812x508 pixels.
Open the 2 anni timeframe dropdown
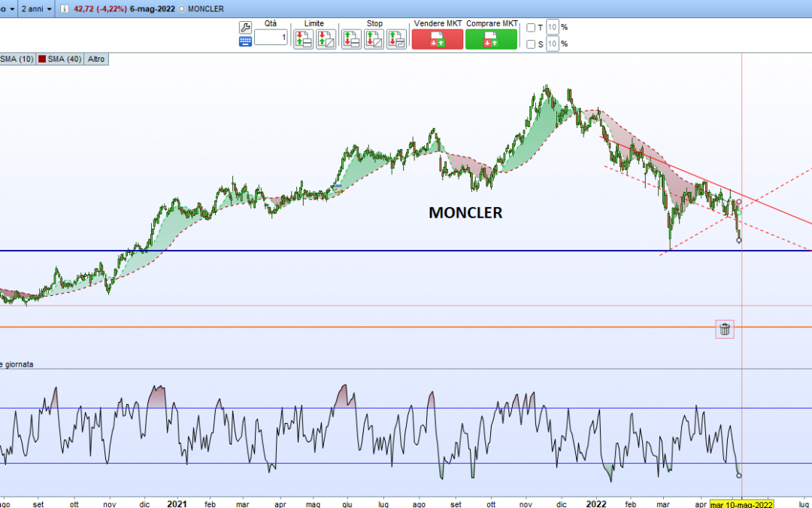(36, 9)
